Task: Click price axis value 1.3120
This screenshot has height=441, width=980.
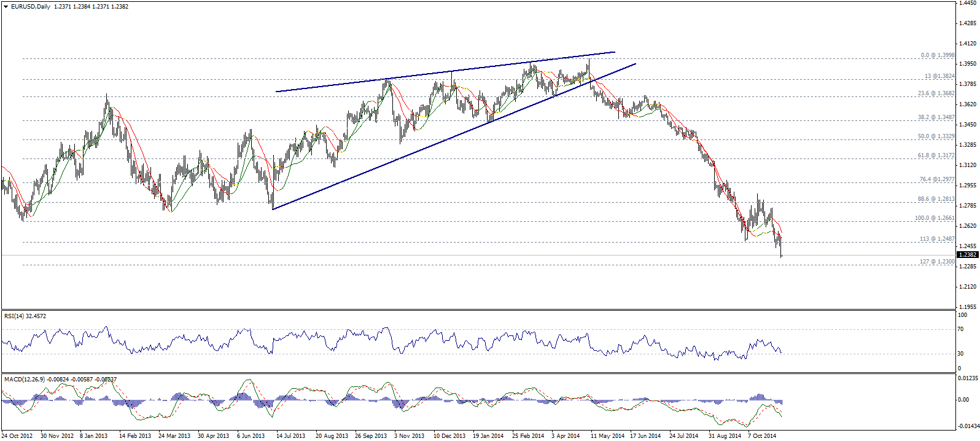Action: (x=968, y=165)
